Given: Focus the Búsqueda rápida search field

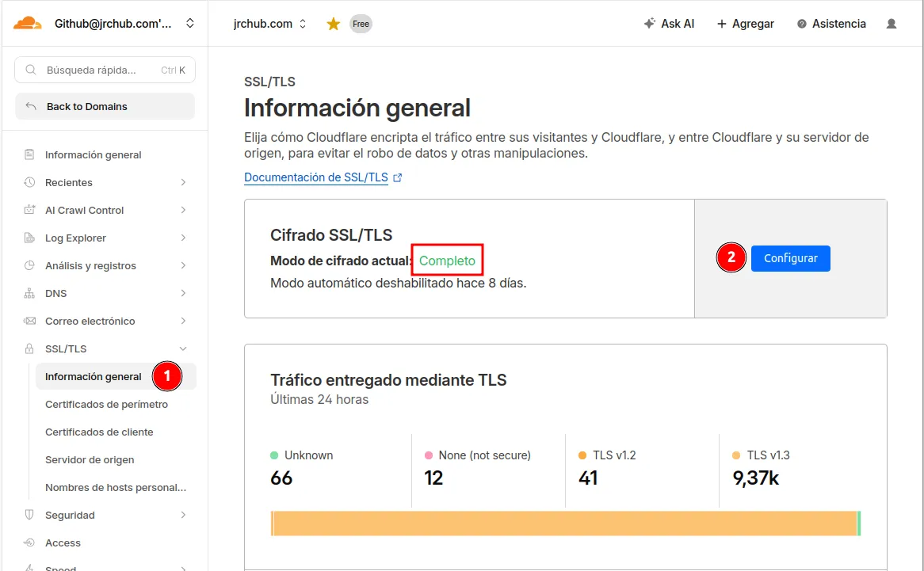Looking at the screenshot, I should pos(105,70).
